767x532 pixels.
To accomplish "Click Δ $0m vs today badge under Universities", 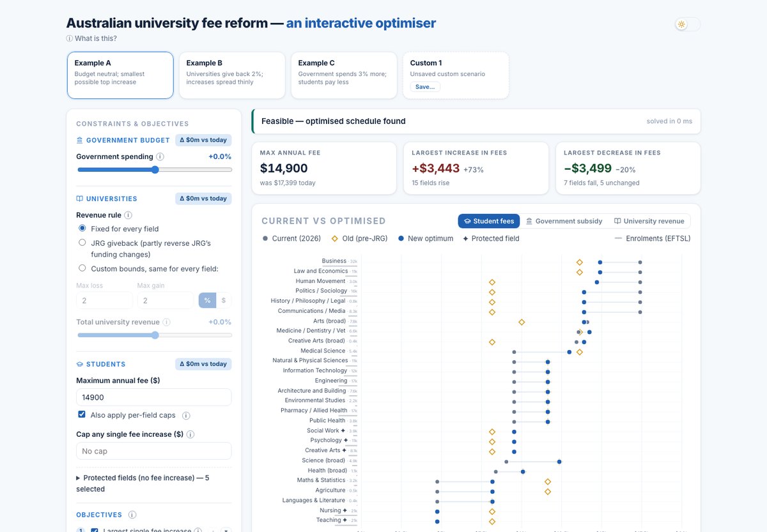I will (203, 199).
